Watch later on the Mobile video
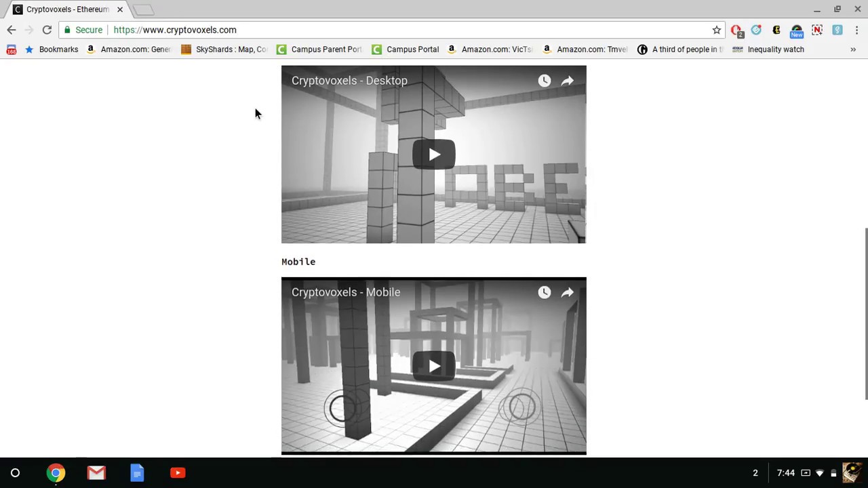This screenshot has width=868, height=488. click(545, 292)
